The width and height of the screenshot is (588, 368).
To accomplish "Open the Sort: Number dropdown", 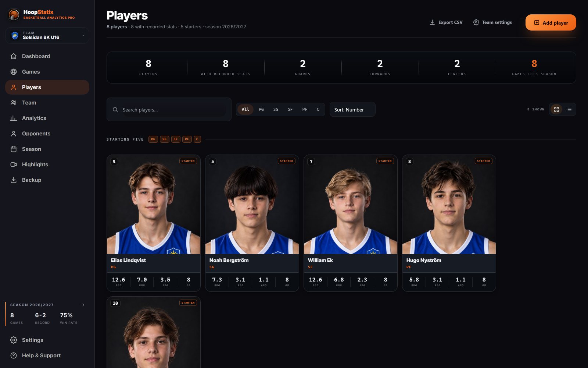I will tap(352, 109).
